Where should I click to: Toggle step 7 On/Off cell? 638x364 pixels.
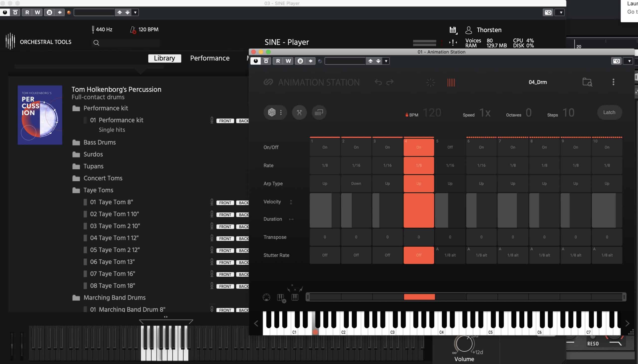tap(513, 147)
